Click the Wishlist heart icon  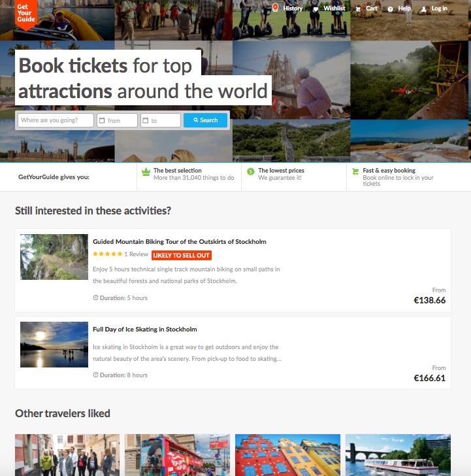(x=316, y=9)
